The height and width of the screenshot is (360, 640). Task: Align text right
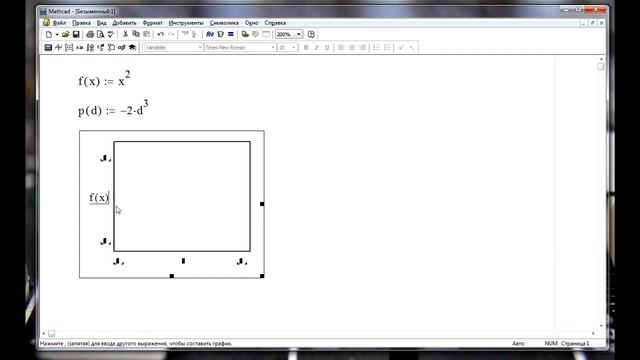coord(362,48)
